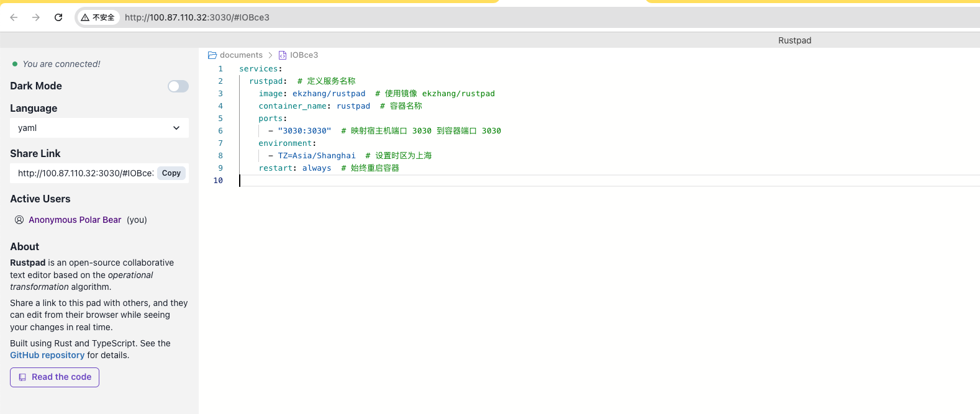This screenshot has width=980, height=414.
Task: Click the documents folder icon in breadcrumb
Action: click(x=212, y=55)
